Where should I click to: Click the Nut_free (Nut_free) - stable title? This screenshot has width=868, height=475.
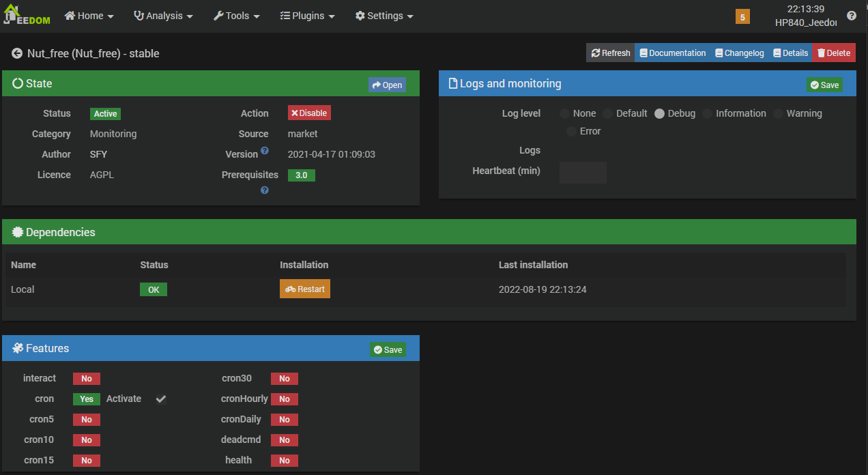93,53
